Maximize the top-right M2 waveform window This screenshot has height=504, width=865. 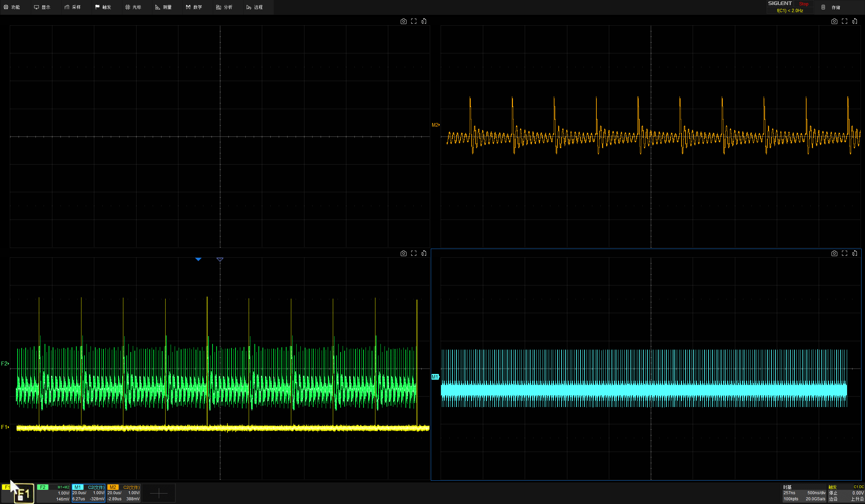(844, 21)
